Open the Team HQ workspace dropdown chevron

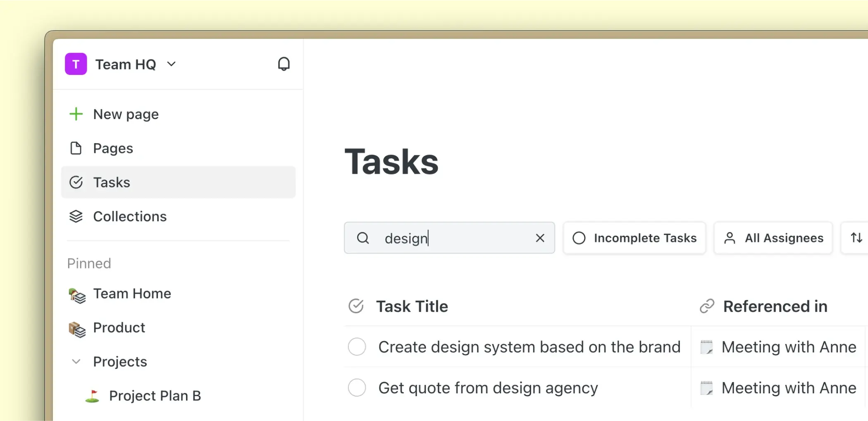coord(172,64)
